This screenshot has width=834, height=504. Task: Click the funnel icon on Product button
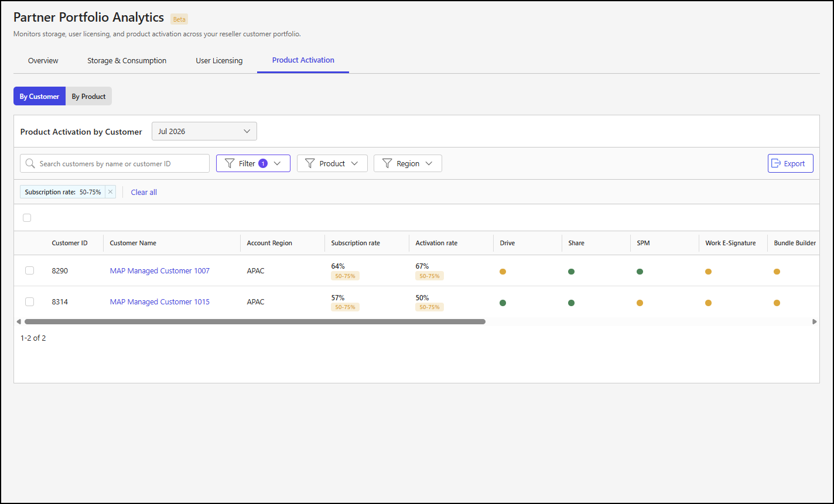coord(310,163)
